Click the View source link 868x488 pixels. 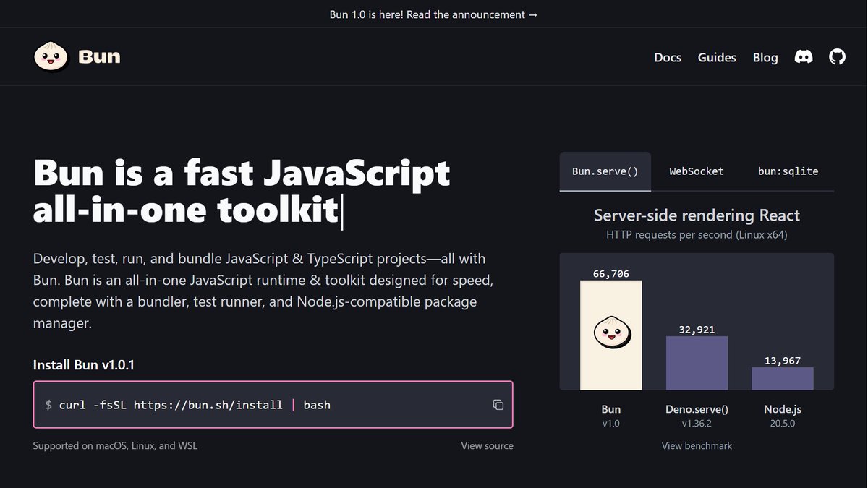(487, 445)
